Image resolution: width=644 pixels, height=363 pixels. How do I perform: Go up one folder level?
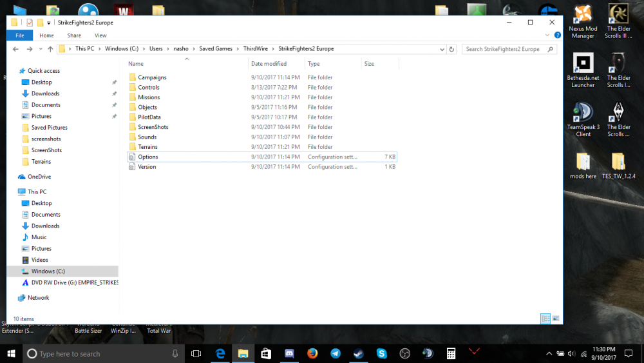point(50,49)
